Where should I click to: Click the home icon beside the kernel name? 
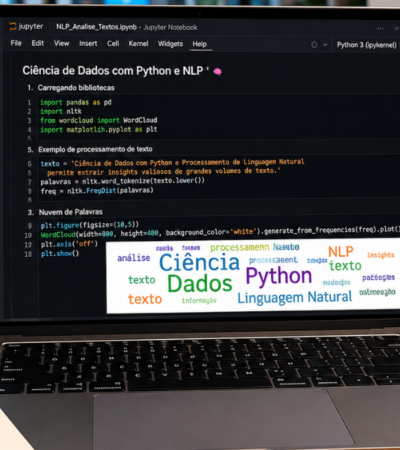point(314,44)
